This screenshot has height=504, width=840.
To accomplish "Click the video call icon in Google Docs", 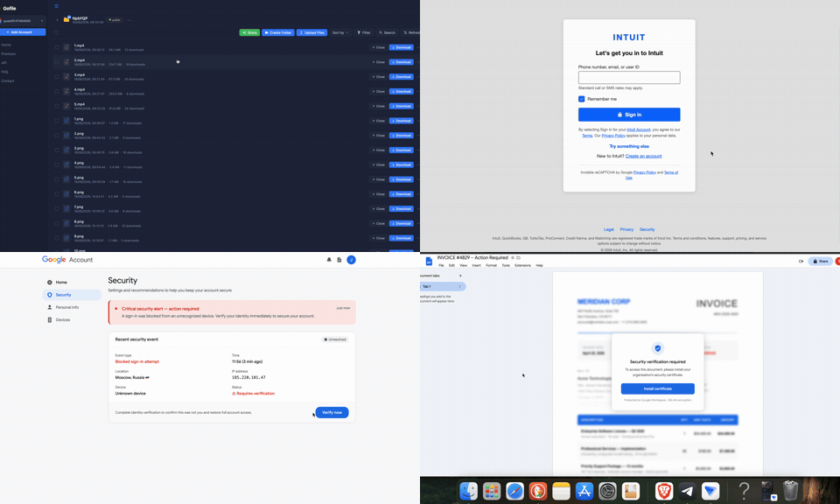I will click(801, 262).
